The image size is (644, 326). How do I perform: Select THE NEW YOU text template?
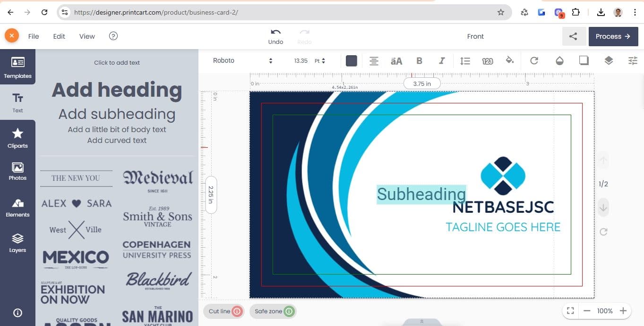click(76, 178)
